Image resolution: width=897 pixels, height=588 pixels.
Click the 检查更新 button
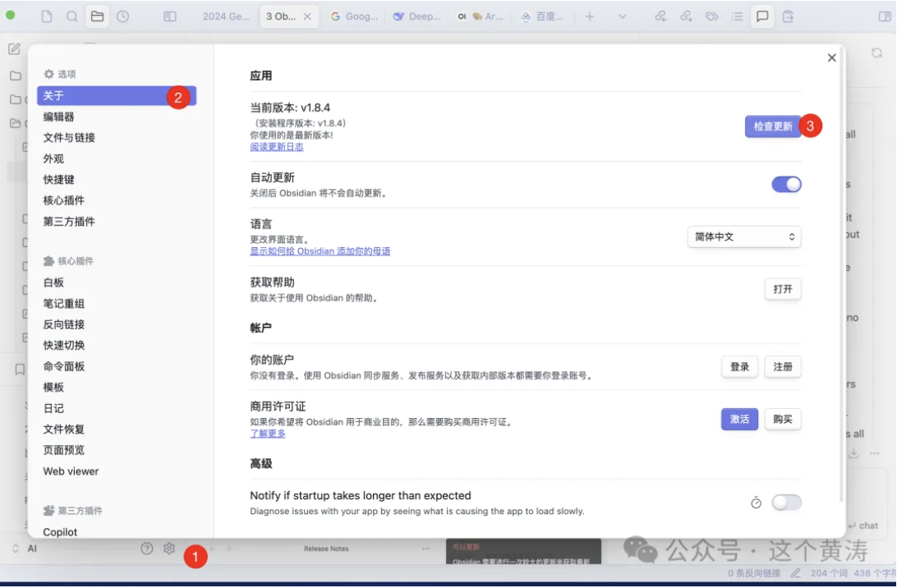click(772, 126)
